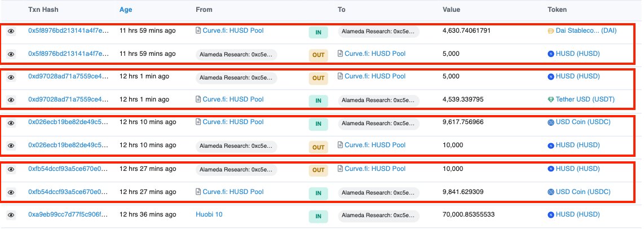Open Curve.fi: HUSD Pool sender in the DAI row
This screenshot has width=644, height=229.
(233, 30)
